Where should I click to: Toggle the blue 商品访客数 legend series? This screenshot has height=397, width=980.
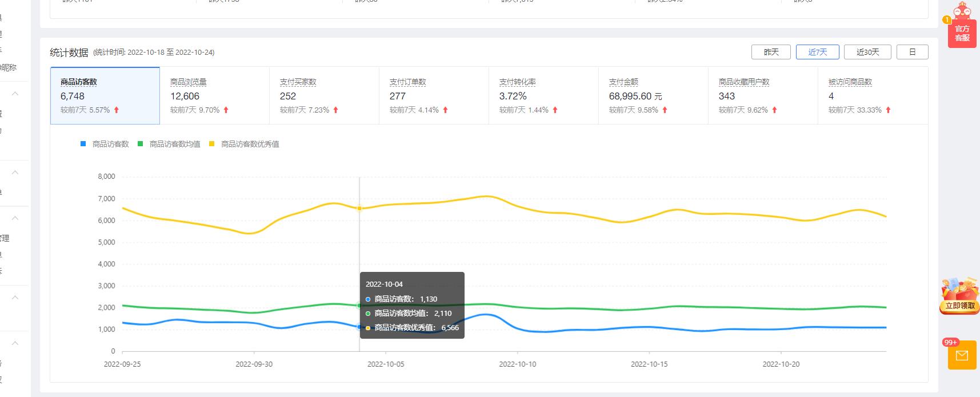105,144
